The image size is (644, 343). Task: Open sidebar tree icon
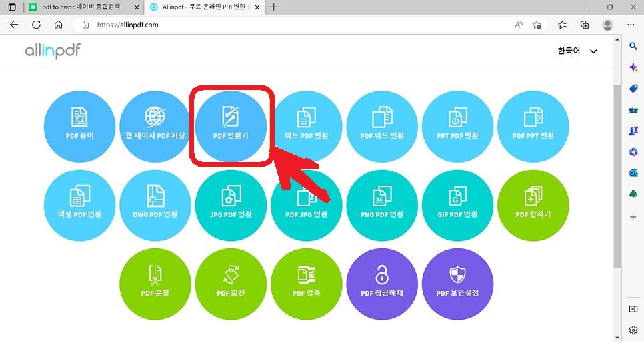(x=633, y=194)
